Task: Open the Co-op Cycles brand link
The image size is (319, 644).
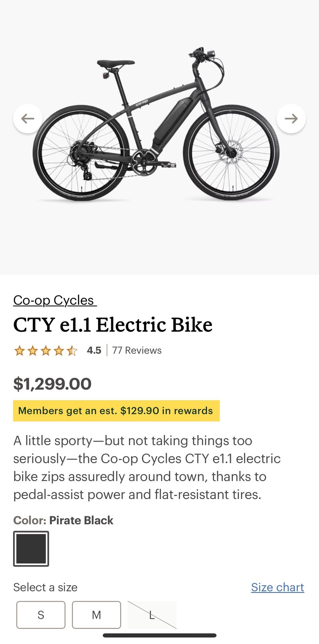Action: coord(54,300)
